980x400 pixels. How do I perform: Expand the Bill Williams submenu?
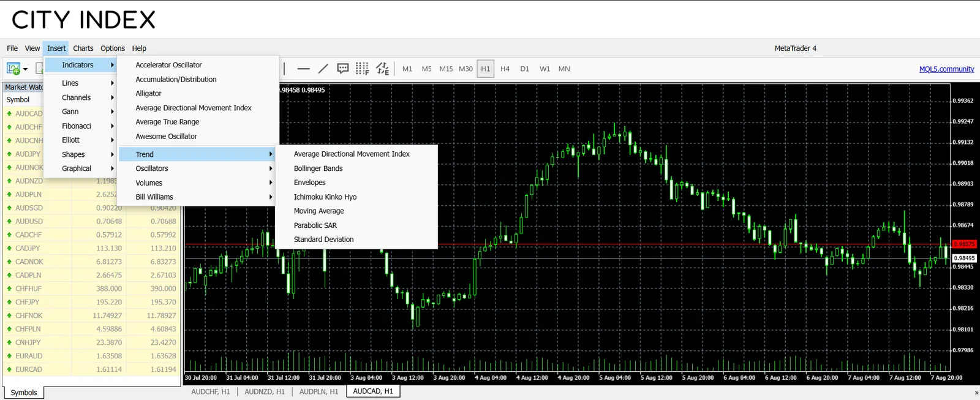[x=198, y=197]
